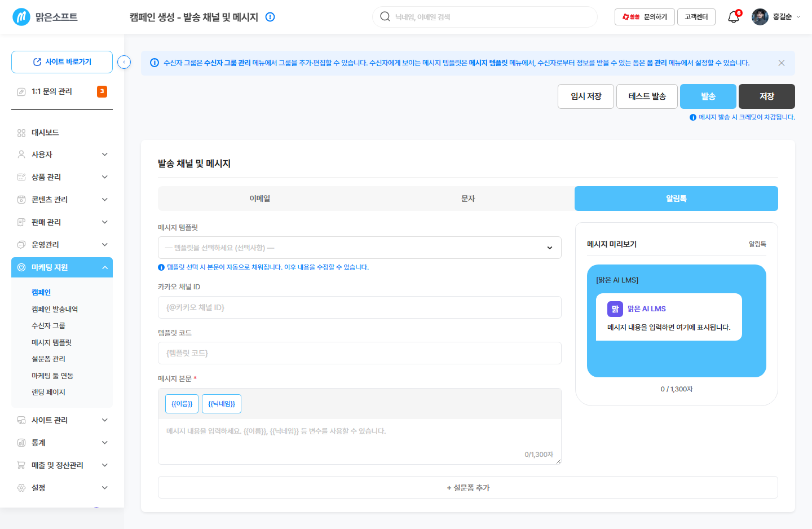Switch to the 이메일 tab
The image size is (812, 529).
tap(260, 199)
